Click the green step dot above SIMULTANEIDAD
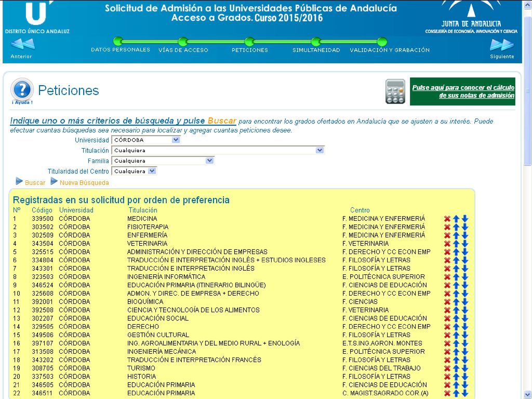This screenshot has height=399, width=532. (x=315, y=42)
